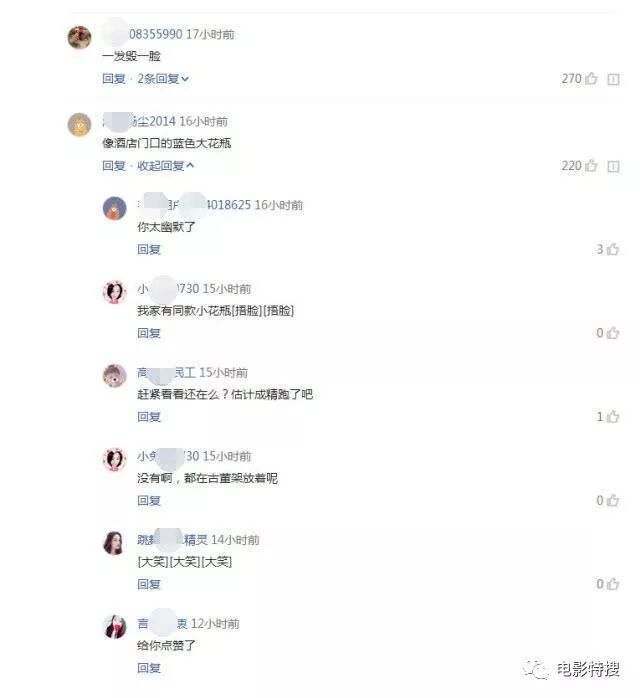This screenshot has width=640, height=698.
Task: Like the '没有啊，都在古董架放着呢' reply
Action: tap(613, 500)
